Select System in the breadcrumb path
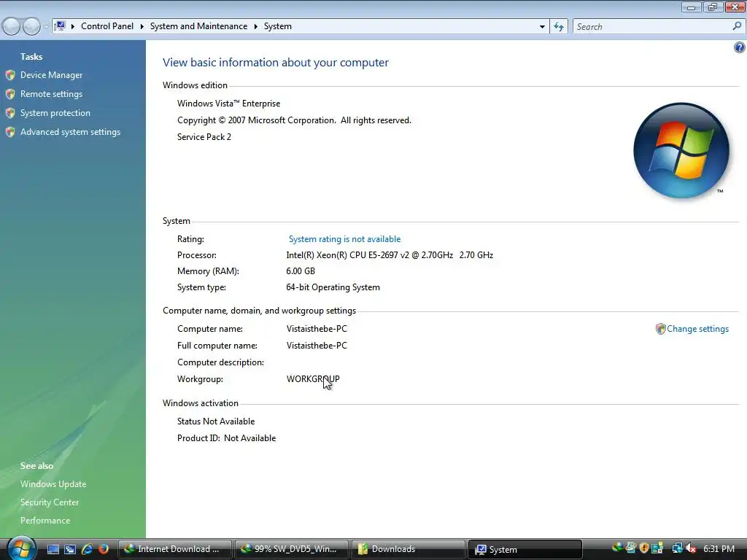Screen dimensions: 747x560 pos(278,27)
